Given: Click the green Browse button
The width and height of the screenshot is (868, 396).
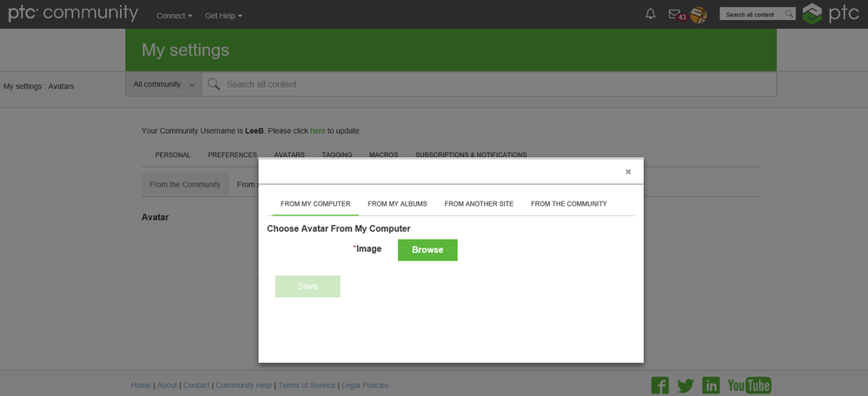Looking at the screenshot, I should [427, 250].
